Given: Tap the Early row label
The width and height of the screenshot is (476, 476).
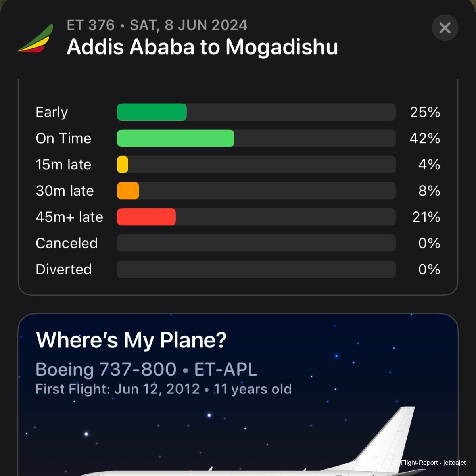Looking at the screenshot, I should 52,112.
